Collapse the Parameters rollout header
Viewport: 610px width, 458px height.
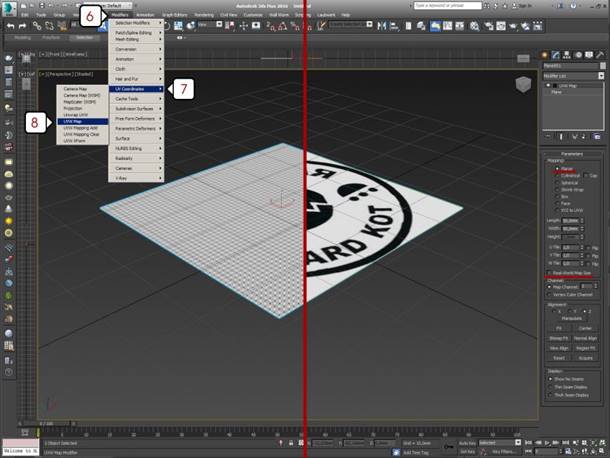coord(571,154)
